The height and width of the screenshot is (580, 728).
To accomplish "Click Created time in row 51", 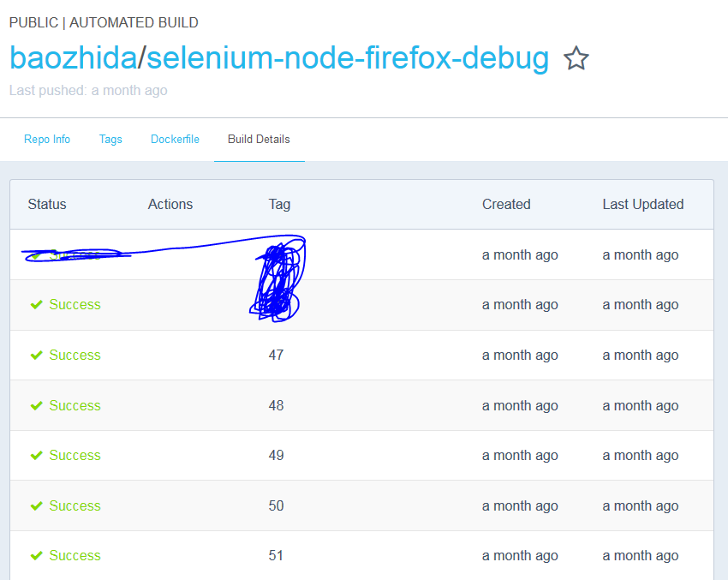I will [x=520, y=556].
